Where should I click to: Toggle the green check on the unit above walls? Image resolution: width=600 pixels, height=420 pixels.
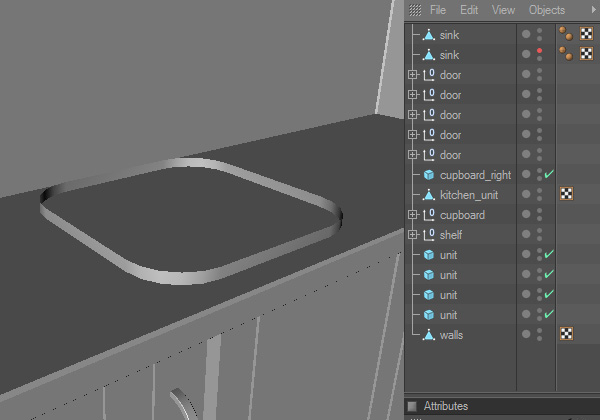[549, 314]
